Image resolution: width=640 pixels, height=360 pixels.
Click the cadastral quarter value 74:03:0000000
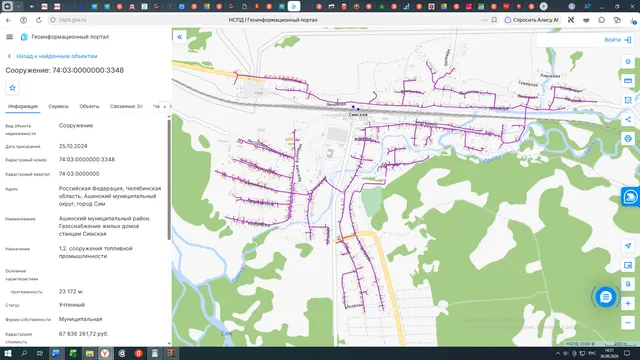pos(79,174)
